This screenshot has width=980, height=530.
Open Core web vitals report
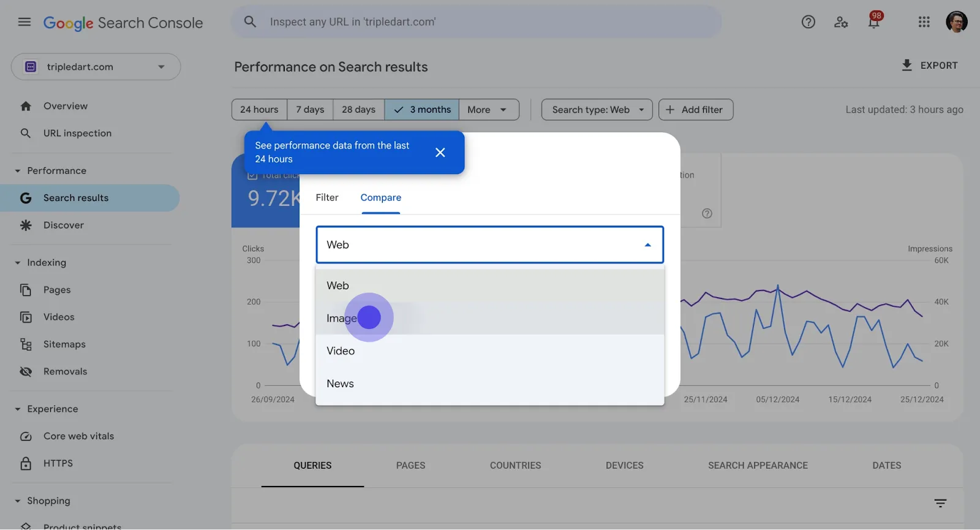[79, 436]
